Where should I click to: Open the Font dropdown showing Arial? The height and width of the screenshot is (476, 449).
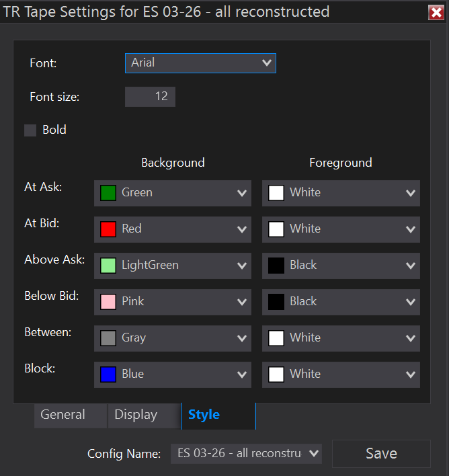pos(200,63)
